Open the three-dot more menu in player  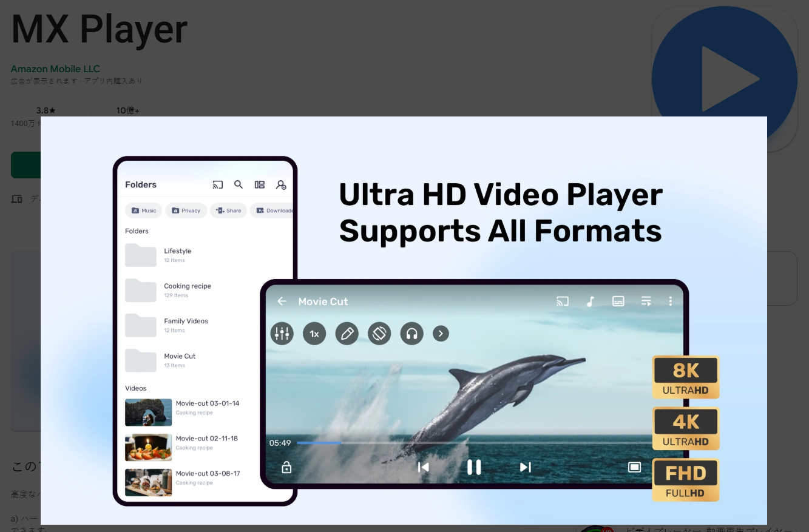(x=671, y=301)
